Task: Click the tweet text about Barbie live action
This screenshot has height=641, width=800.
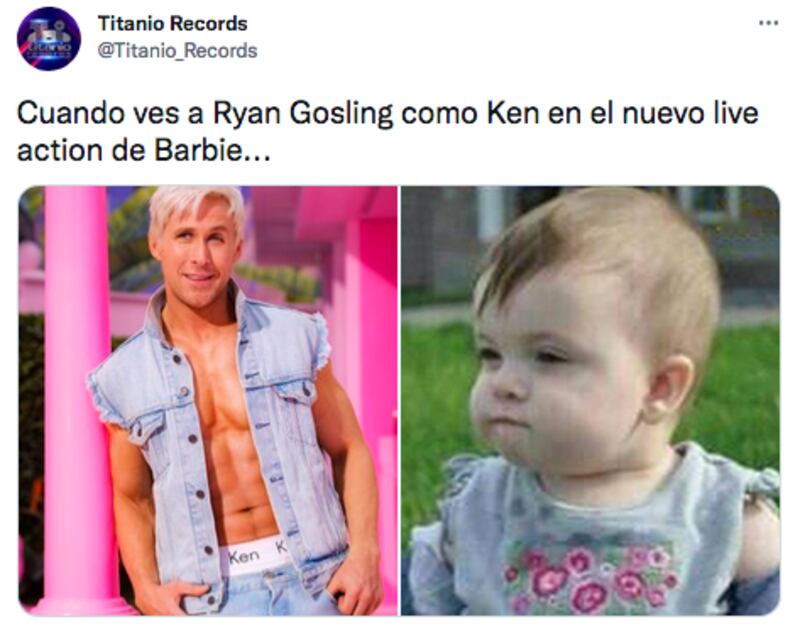Action: click(x=388, y=132)
